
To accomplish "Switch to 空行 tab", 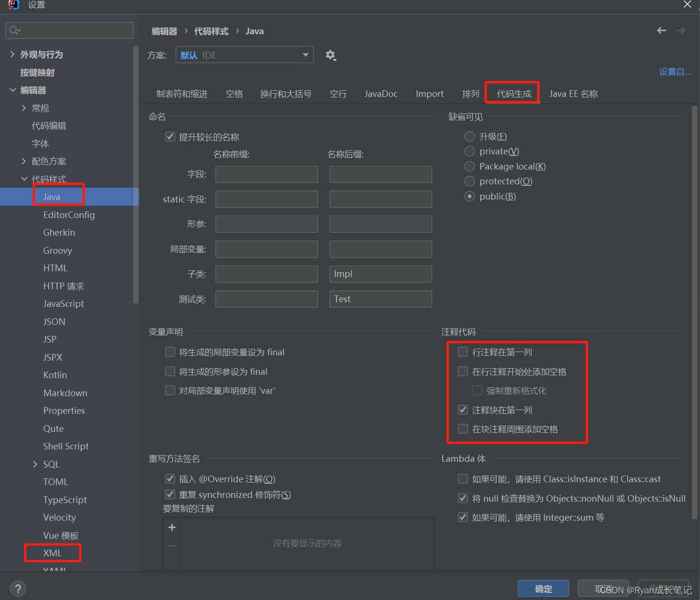I will point(338,94).
